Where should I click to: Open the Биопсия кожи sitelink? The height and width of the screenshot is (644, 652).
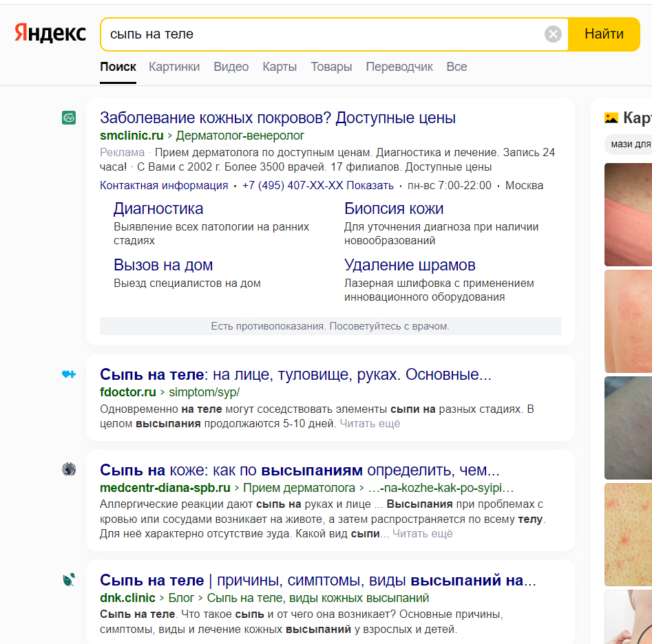tap(394, 209)
